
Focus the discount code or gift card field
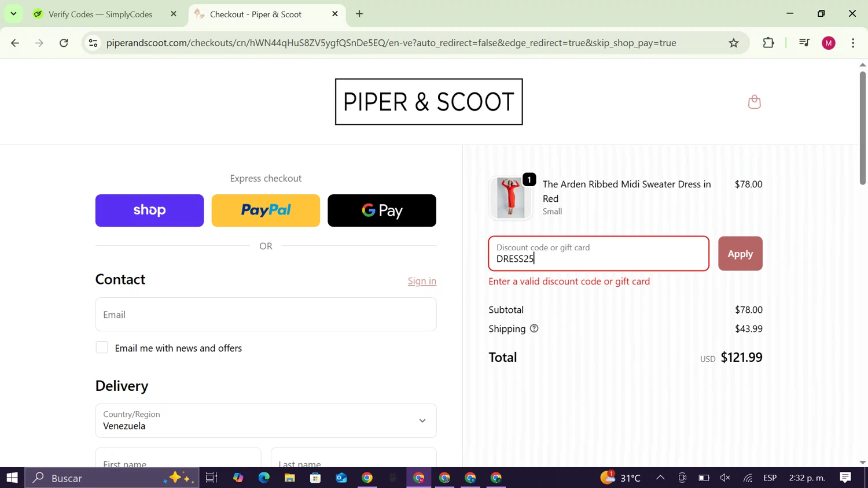[x=598, y=253]
